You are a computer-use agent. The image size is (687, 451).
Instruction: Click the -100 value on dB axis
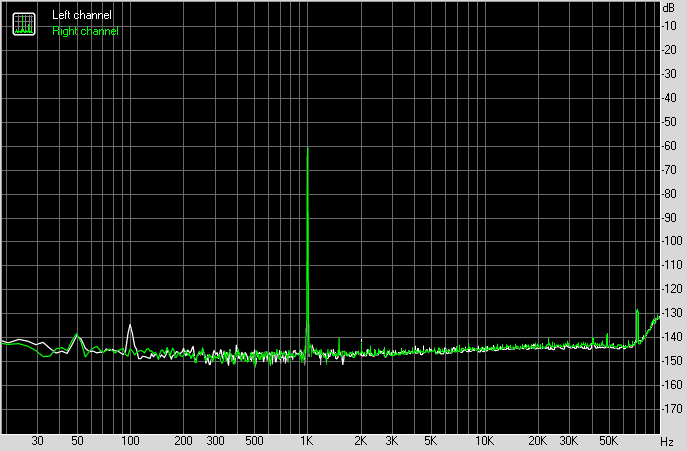(x=671, y=241)
